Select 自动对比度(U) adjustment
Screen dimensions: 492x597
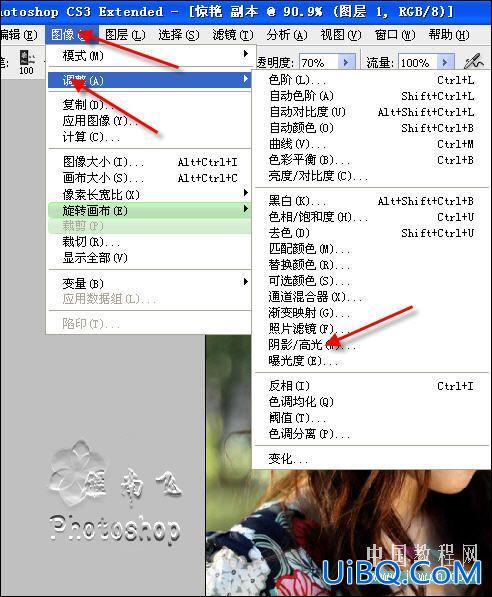click(372, 112)
